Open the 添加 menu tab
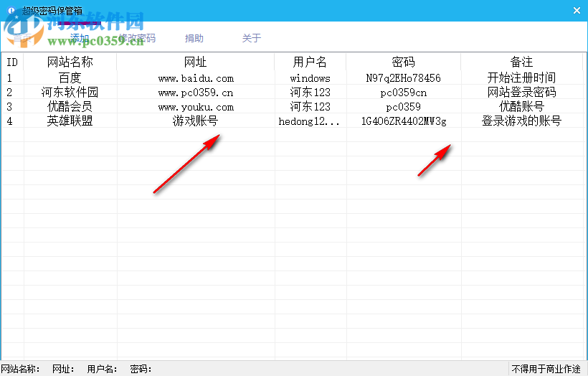The height and width of the screenshot is (376, 588). [x=80, y=38]
